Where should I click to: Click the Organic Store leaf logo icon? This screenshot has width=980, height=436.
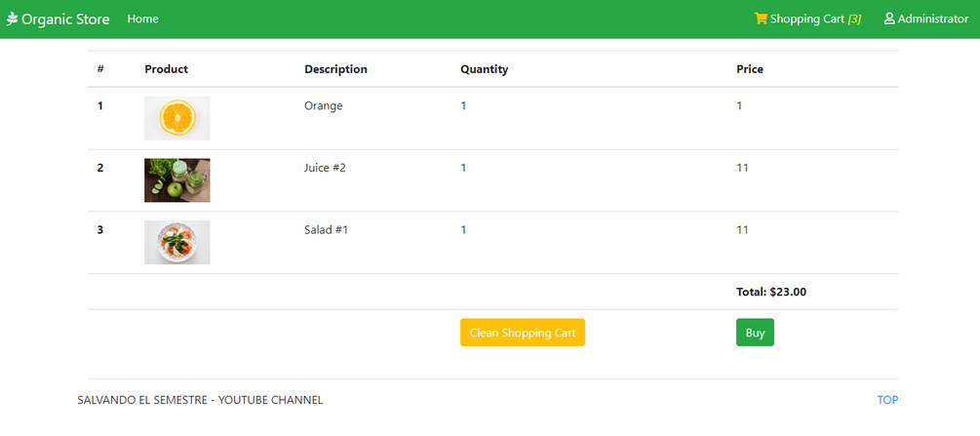13,19
